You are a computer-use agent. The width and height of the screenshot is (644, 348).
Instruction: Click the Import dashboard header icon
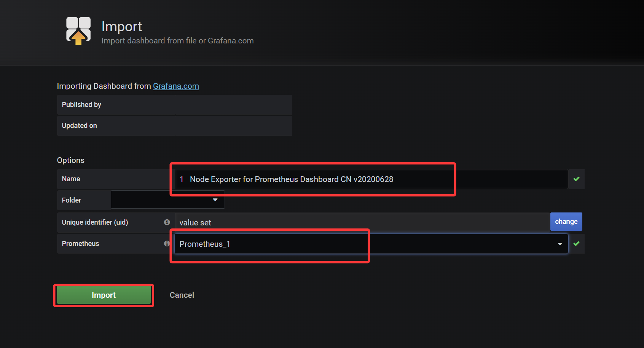coord(78,31)
